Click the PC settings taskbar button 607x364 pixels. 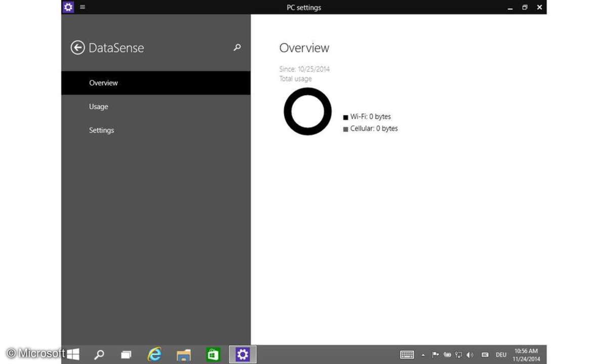(243, 354)
